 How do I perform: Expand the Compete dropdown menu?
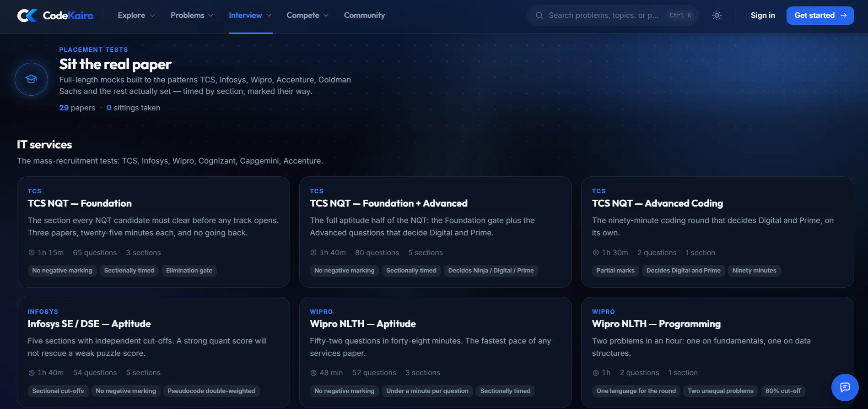(x=307, y=16)
